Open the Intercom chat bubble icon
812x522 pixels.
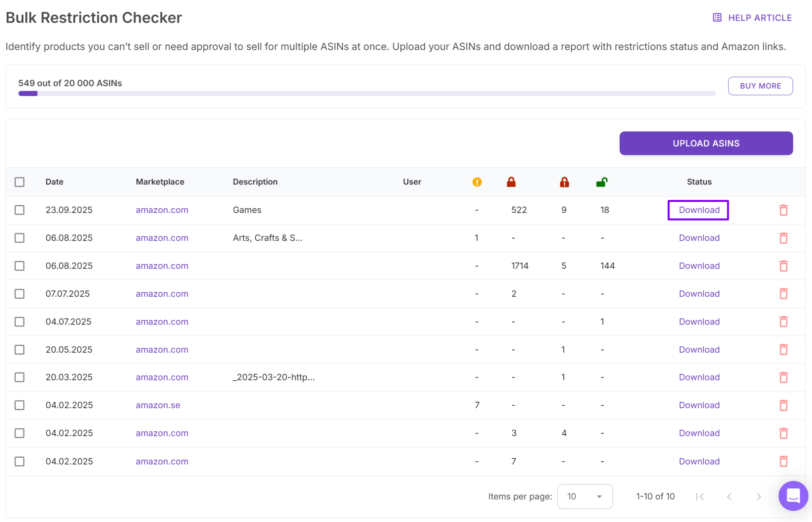(793, 495)
